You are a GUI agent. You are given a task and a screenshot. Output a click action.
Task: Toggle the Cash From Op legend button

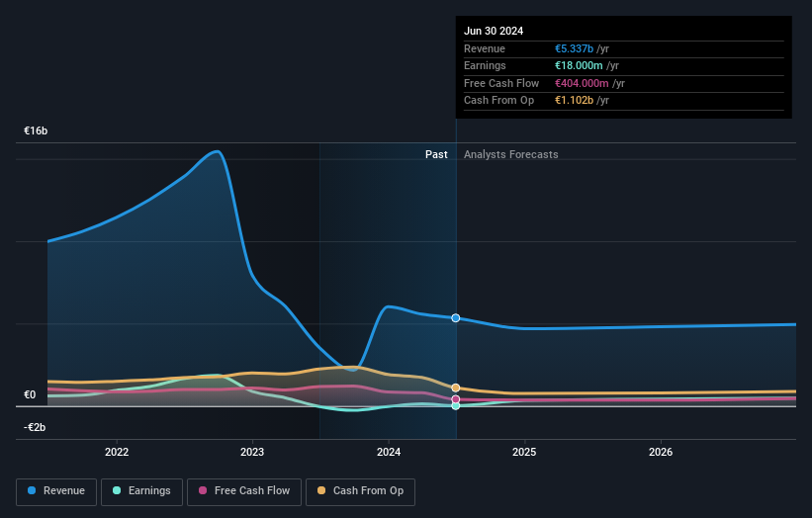360,491
